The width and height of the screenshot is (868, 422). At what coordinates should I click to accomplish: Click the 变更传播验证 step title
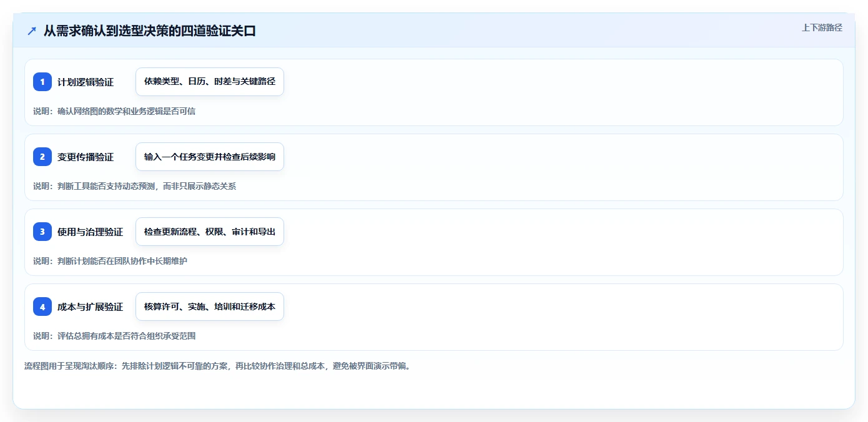pos(86,157)
